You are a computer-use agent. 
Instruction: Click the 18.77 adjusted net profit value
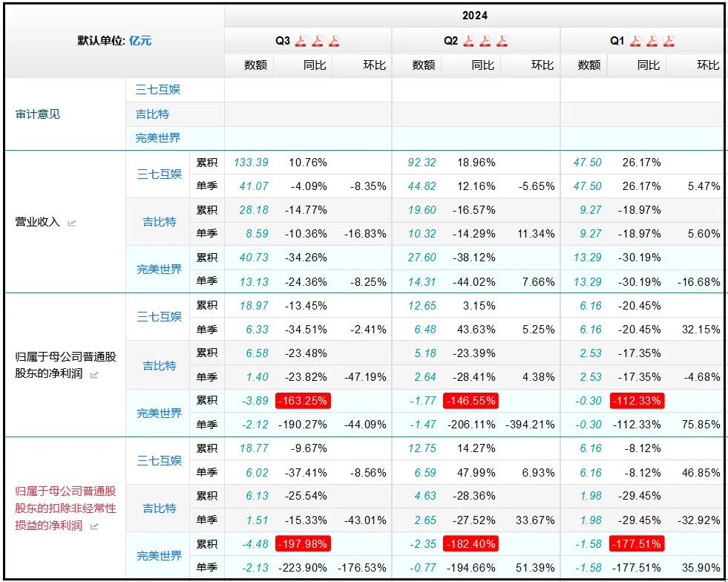click(254, 448)
